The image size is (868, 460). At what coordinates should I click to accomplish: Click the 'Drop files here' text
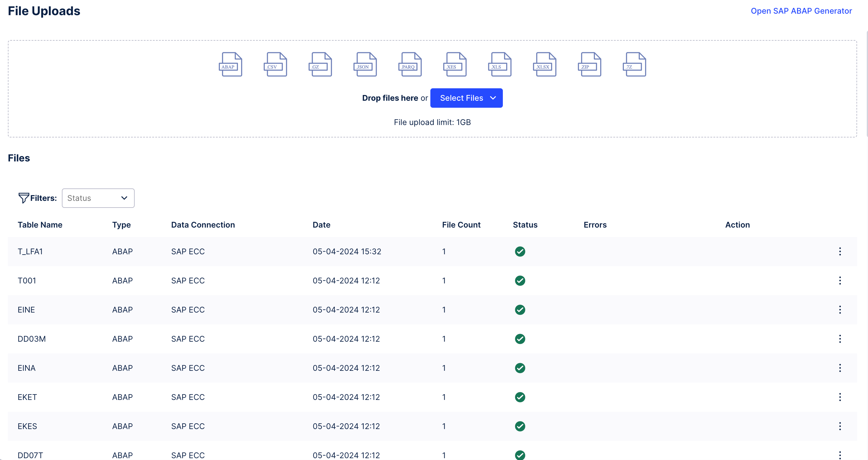390,98
